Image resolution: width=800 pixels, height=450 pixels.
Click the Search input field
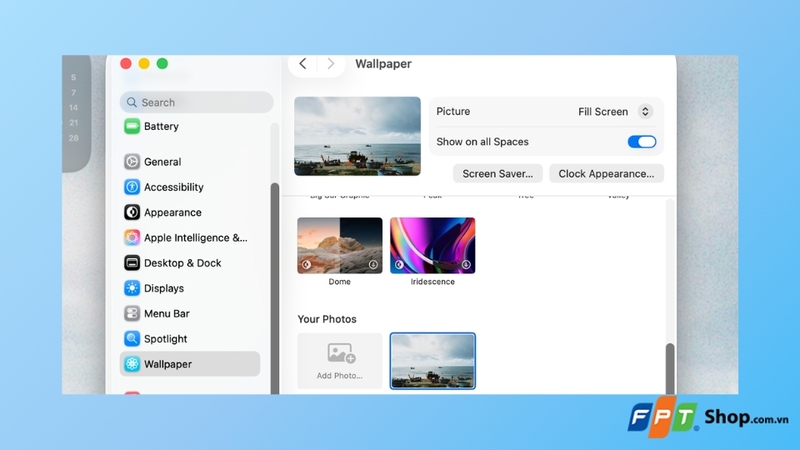click(x=196, y=102)
